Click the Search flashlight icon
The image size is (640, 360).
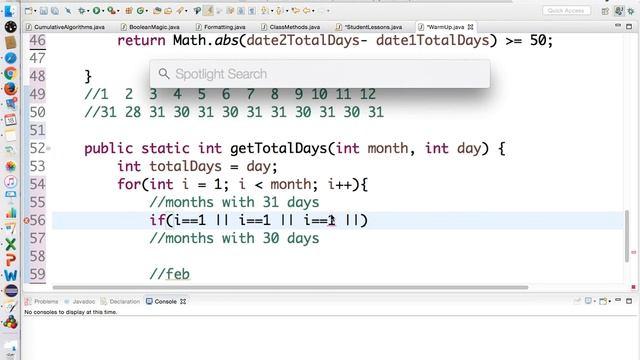click(180, 11)
